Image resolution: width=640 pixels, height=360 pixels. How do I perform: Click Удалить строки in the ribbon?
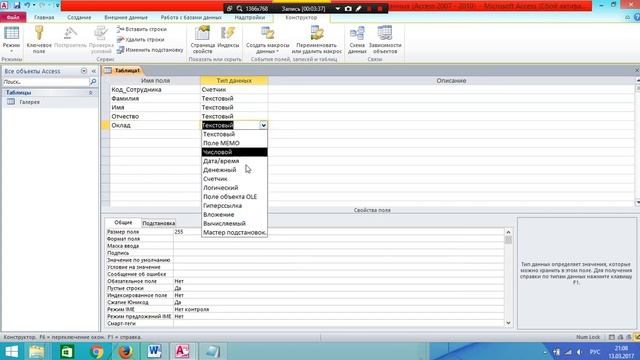(x=140, y=40)
